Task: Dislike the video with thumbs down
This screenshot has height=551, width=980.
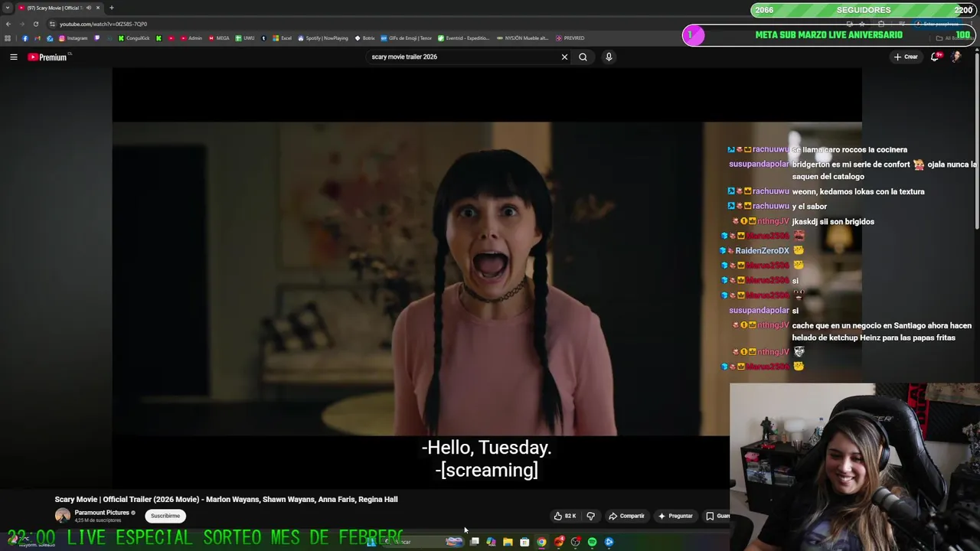Action: 590,516
